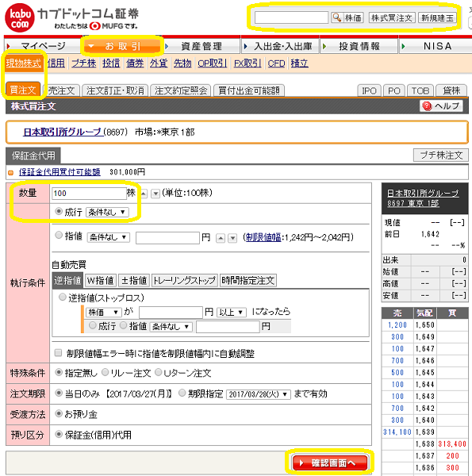Select the 成行 market order radio
Image resolution: width=472 pixels, height=476 pixels.
point(59,211)
